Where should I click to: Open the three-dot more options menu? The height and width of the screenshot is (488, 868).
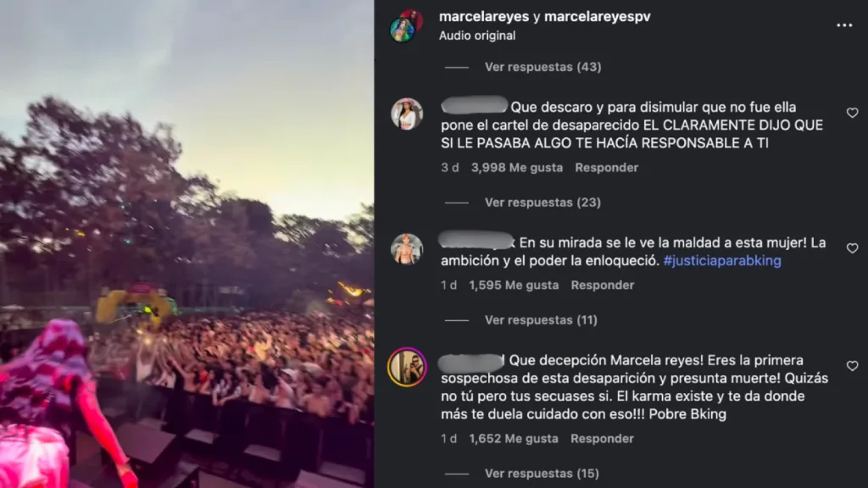[844, 25]
